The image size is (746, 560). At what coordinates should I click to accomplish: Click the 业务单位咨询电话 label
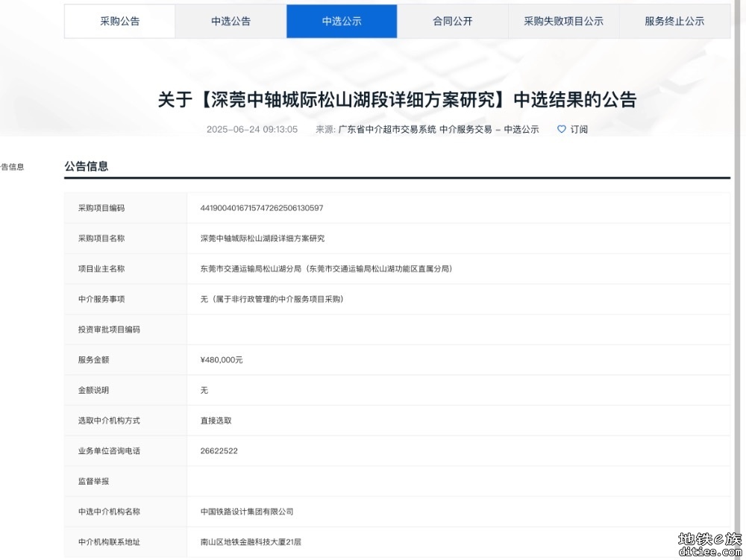click(109, 451)
